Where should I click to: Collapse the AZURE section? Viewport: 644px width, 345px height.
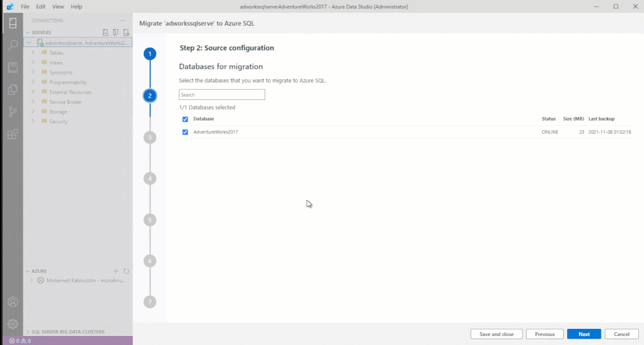[x=28, y=271]
